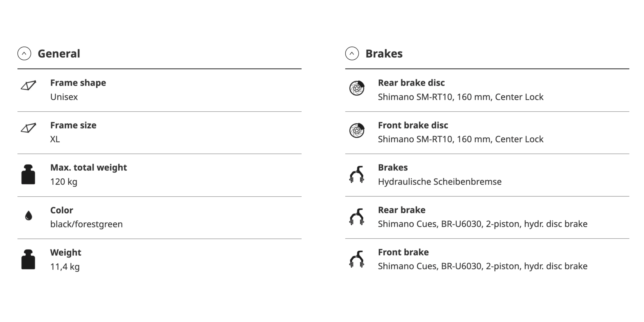Click the Brakes section heading

[384, 54]
